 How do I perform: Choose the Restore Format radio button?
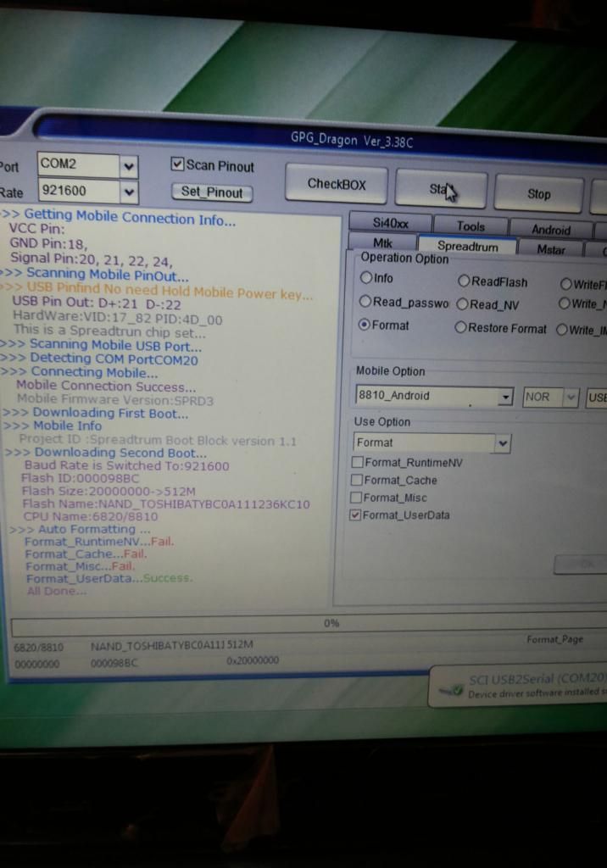point(461,328)
